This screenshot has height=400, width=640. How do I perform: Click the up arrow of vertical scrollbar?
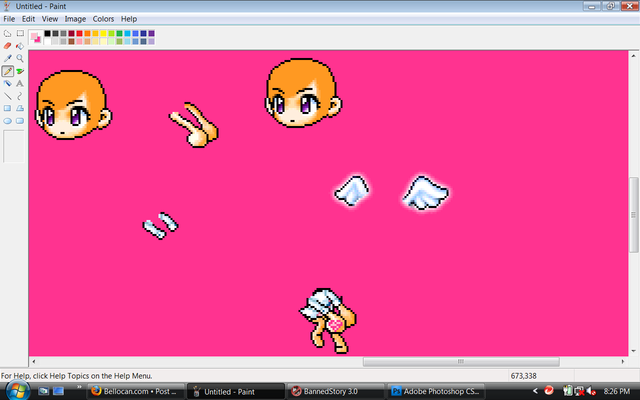point(633,56)
